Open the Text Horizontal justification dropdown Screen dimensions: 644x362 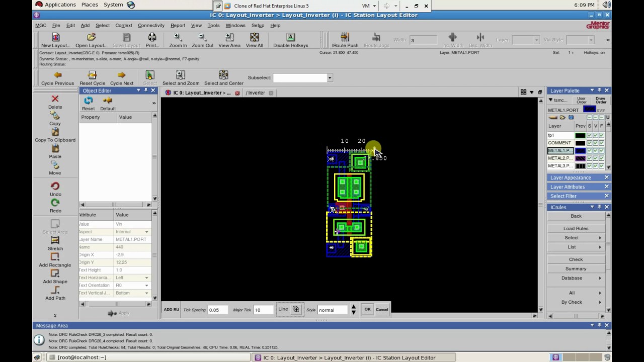pos(147,278)
